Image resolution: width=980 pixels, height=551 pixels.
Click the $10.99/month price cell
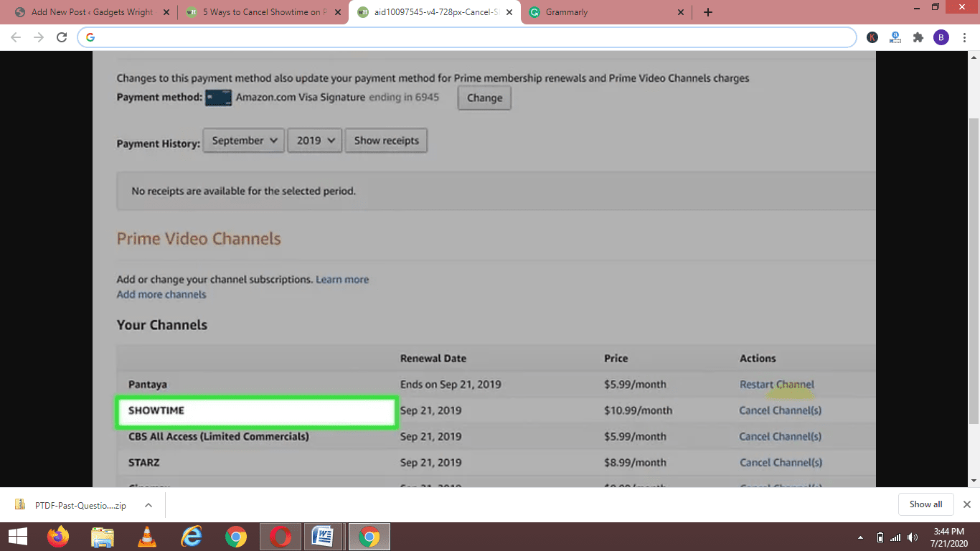pyautogui.click(x=638, y=410)
